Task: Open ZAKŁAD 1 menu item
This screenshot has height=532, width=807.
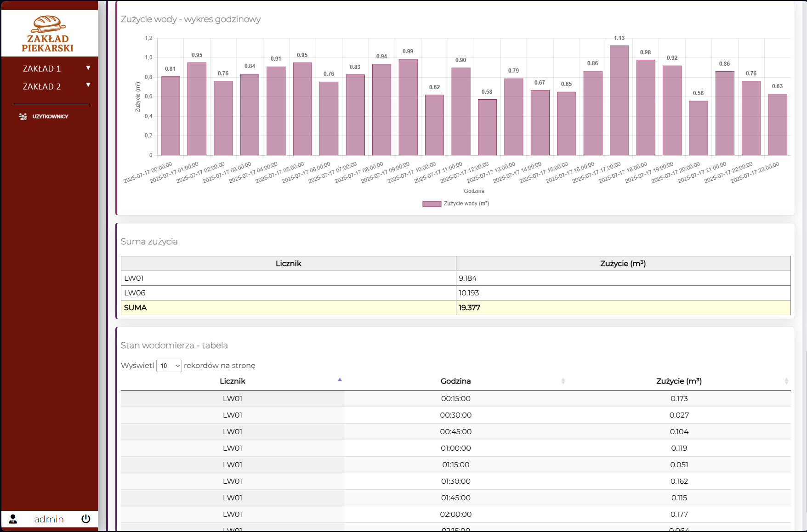Action: [42, 68]
